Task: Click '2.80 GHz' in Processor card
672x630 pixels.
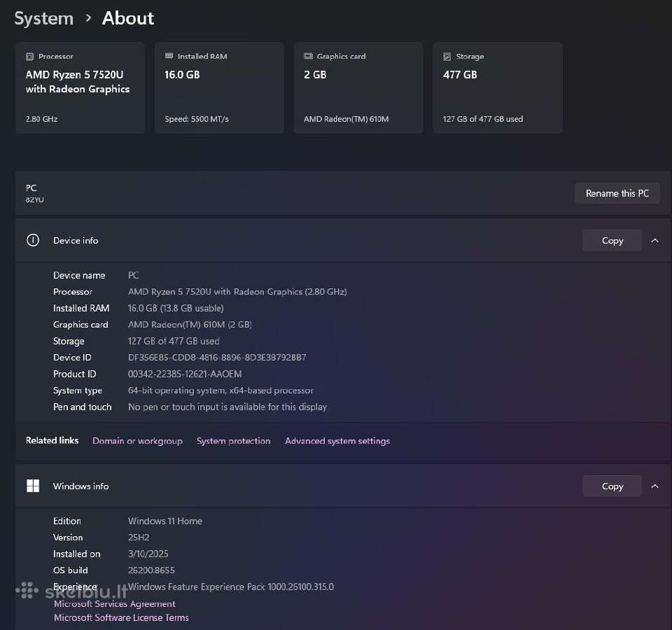Action: pyautogui.click(x=41, y=119)
